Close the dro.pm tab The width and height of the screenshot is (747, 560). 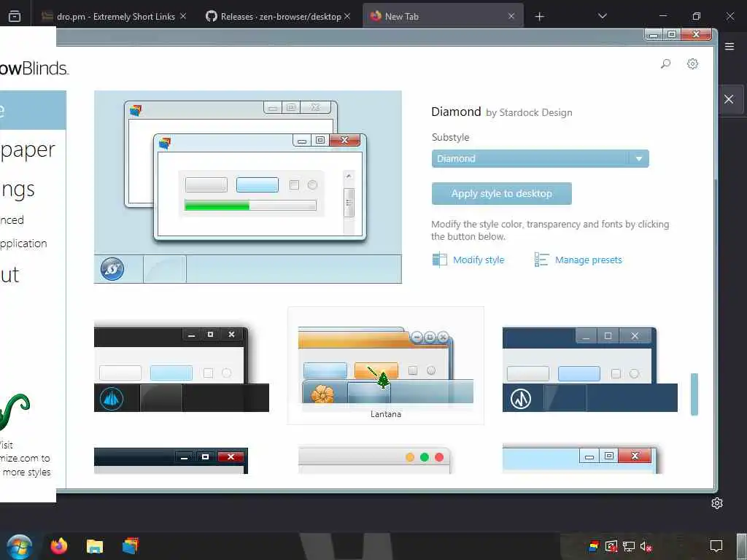tap(183, 16)
